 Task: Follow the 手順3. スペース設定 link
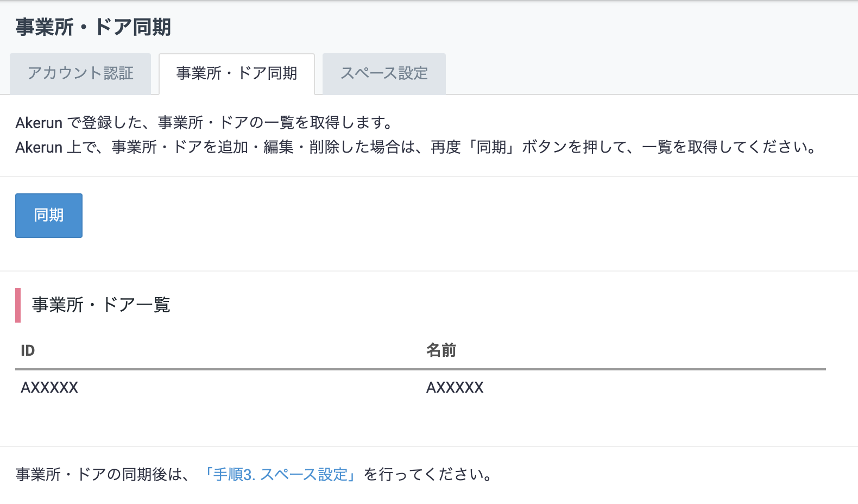tap(280, 475)
